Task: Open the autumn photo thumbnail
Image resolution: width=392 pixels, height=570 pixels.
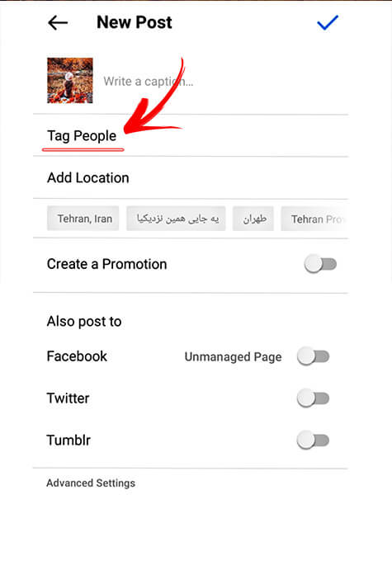Action: (70, 80)
